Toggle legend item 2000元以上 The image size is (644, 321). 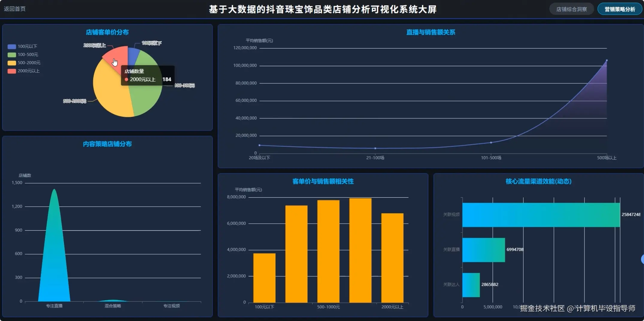click(x=23, y=71)
